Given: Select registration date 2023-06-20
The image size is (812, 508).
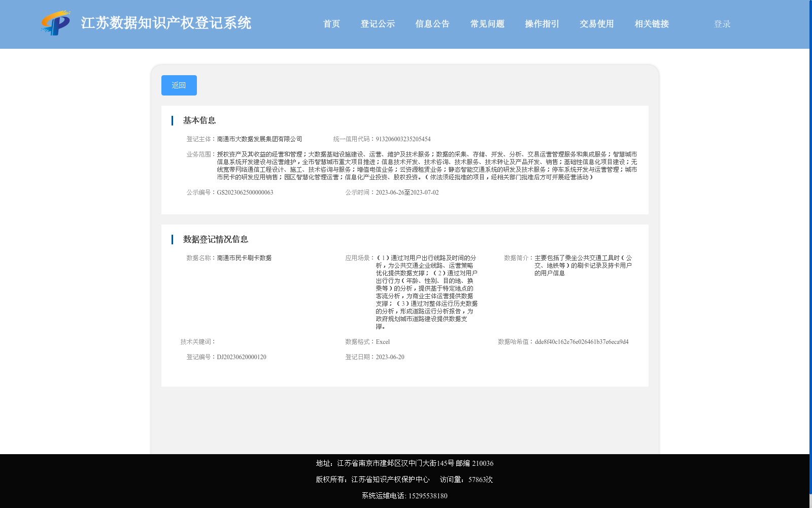Looking at the screenshot, I should point(390,357).
